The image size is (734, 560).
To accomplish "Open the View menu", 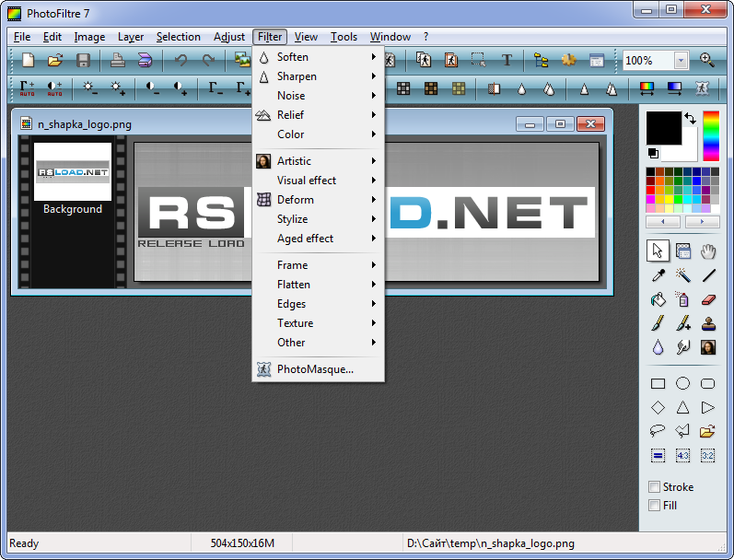I will 306,37.
